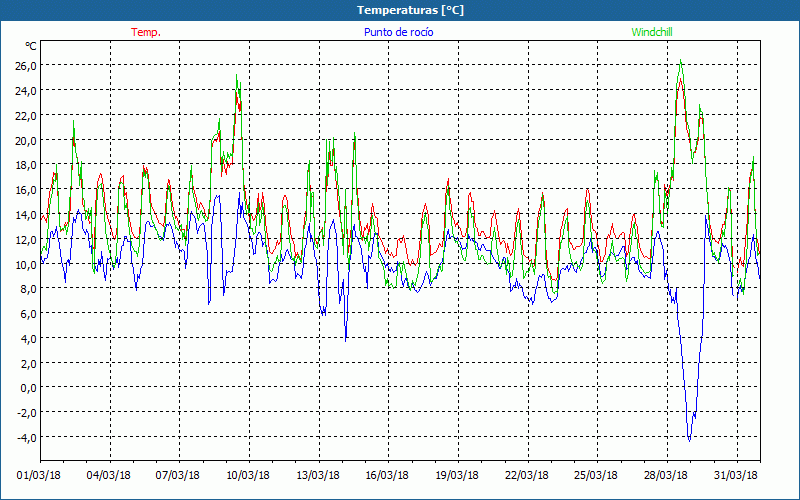Click the 07/03/18 date axis label
Screen dimensions: 800x500
178,475
